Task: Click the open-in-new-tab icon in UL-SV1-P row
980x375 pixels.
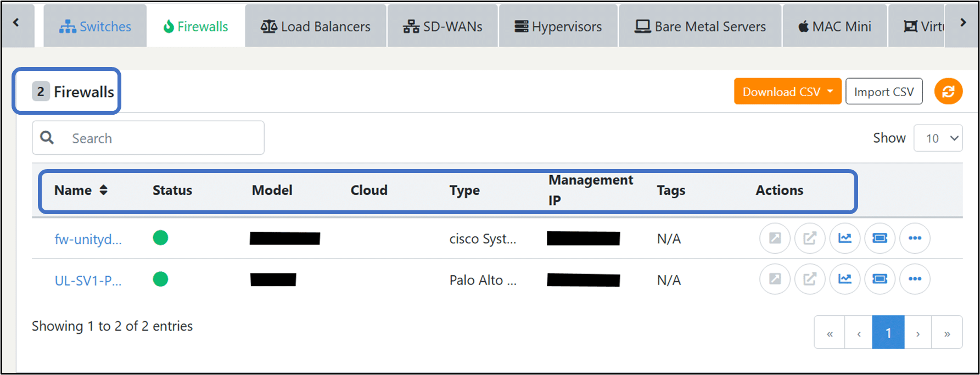Action: point(810,279)
